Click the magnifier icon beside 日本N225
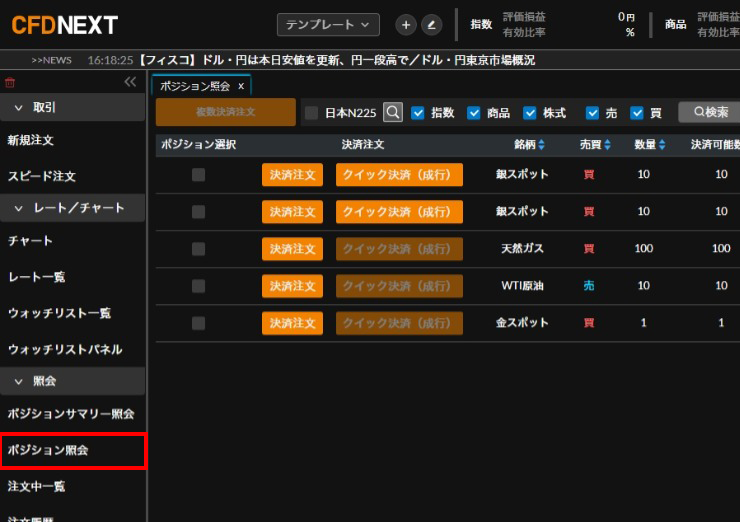The image size is (740, 522). pos(393,113)
